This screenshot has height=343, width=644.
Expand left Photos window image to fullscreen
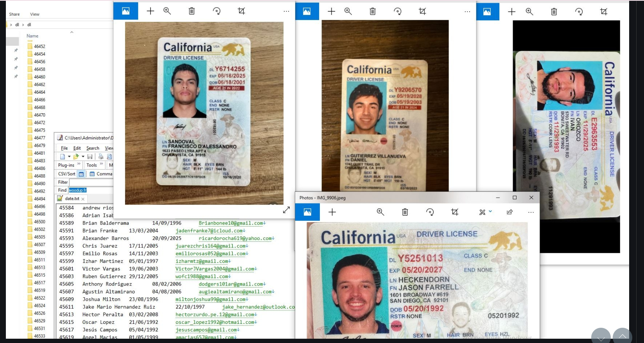pyautogui.click(x=286, y=210)
